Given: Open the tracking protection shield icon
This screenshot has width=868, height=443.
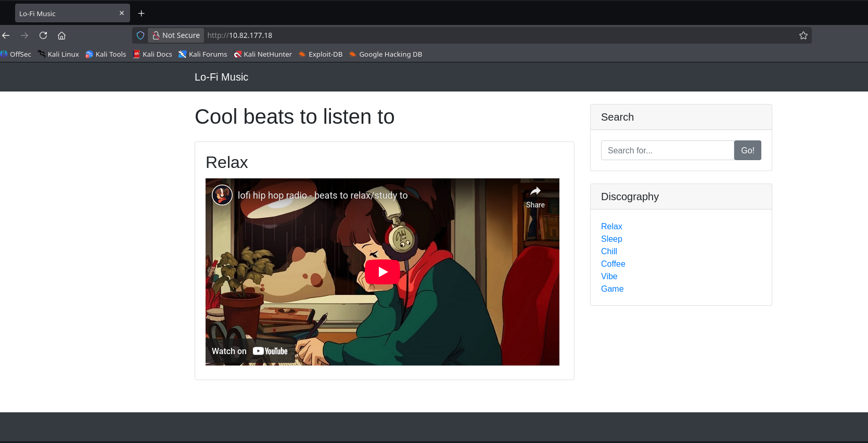Looking at the screenshot, I should pos(141,35).
